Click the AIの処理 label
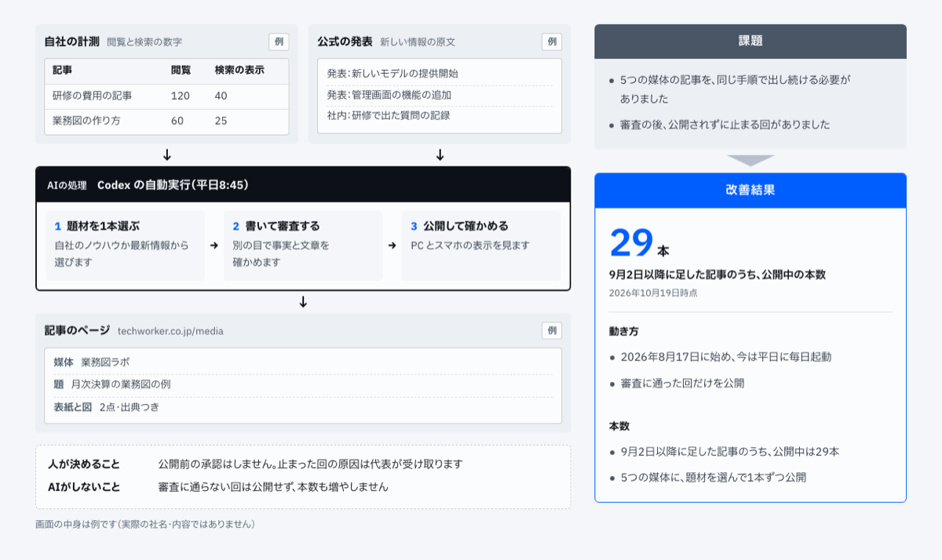The image size is (942, 560). 67,186
